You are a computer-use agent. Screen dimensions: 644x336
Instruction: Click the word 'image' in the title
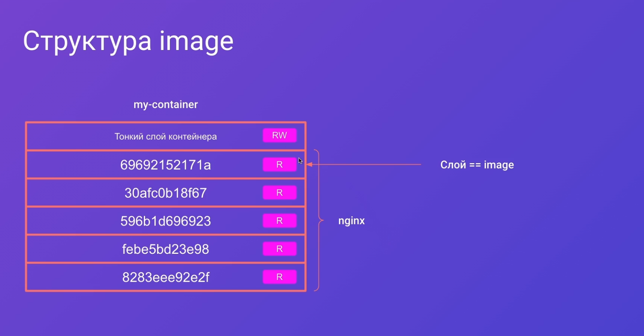click(197, 41)
